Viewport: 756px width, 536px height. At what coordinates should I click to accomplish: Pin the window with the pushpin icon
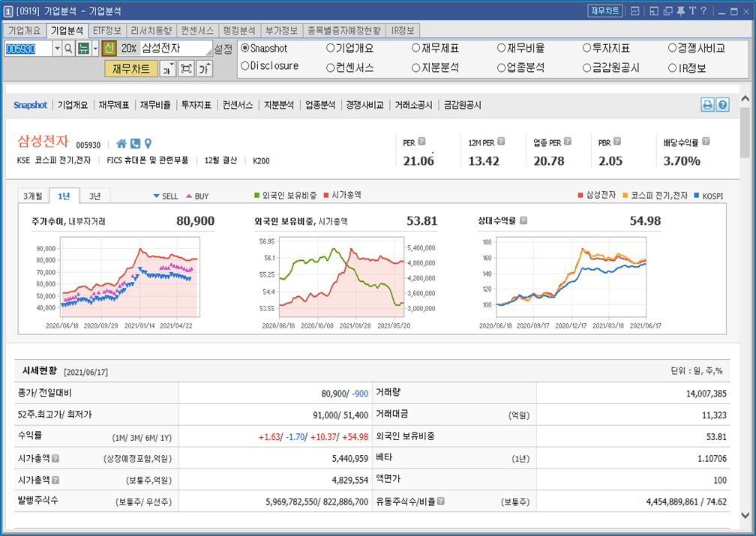point(681,11)
